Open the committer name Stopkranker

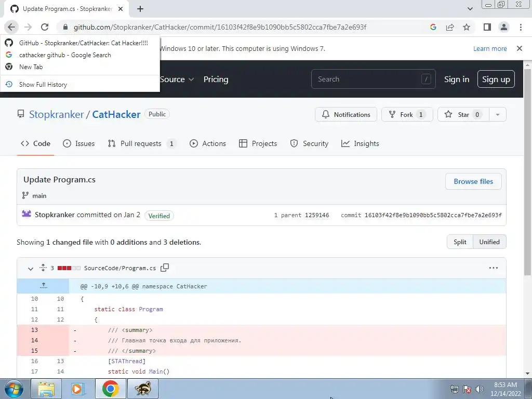(x=55, y=215)
